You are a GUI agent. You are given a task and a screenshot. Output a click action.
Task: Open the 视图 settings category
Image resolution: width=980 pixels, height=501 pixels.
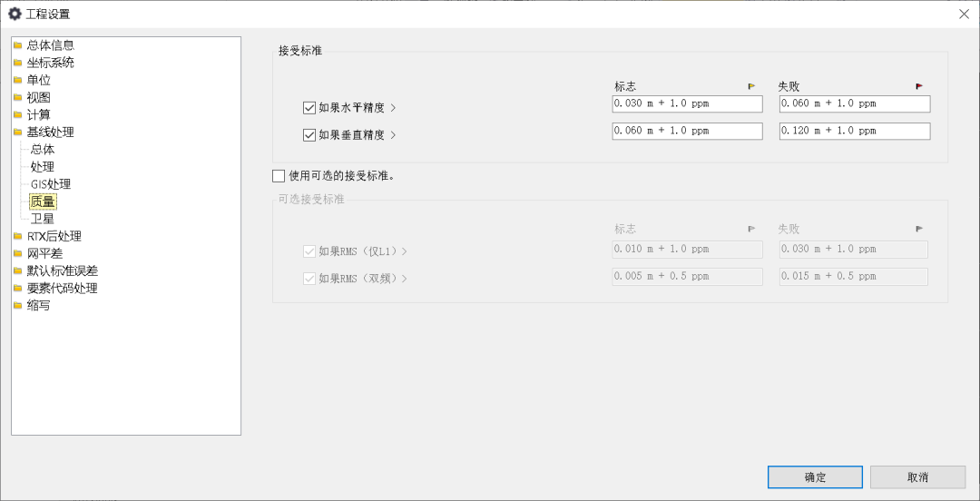(39, 98)
